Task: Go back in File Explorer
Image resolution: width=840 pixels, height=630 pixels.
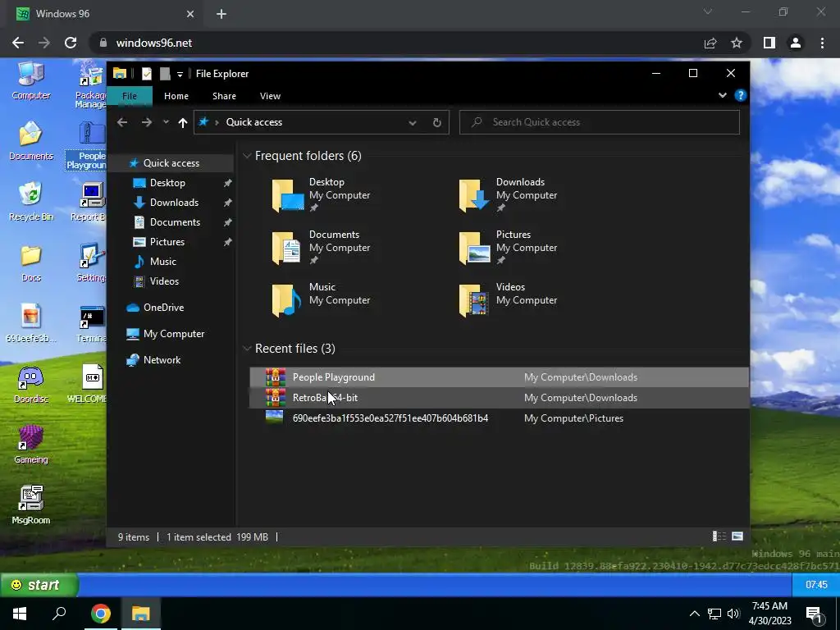Action: click(122, 122)
